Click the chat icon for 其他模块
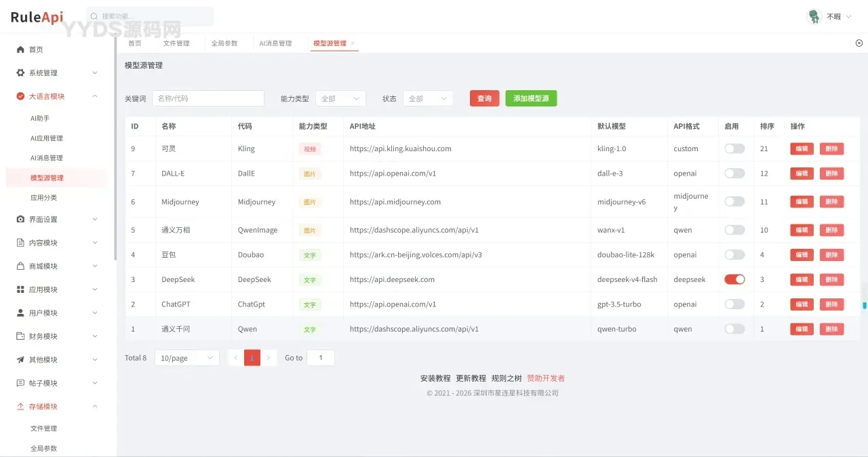Viewport: 868px width, 457px height. click(20, 359)
